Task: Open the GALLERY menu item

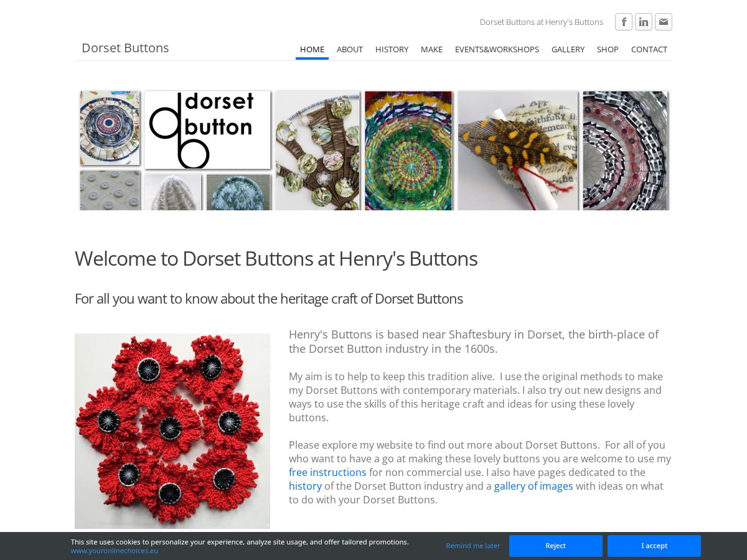Action: pyautogui.click(x=568, y=49)
